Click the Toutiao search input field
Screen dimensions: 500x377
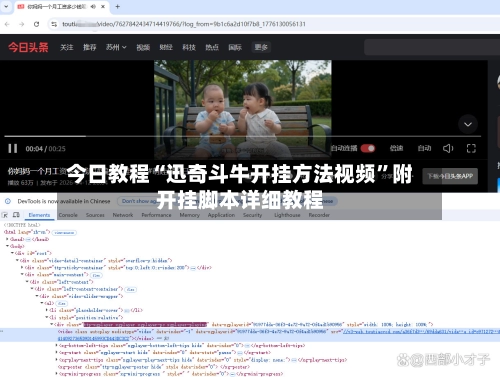pos(432,47)
